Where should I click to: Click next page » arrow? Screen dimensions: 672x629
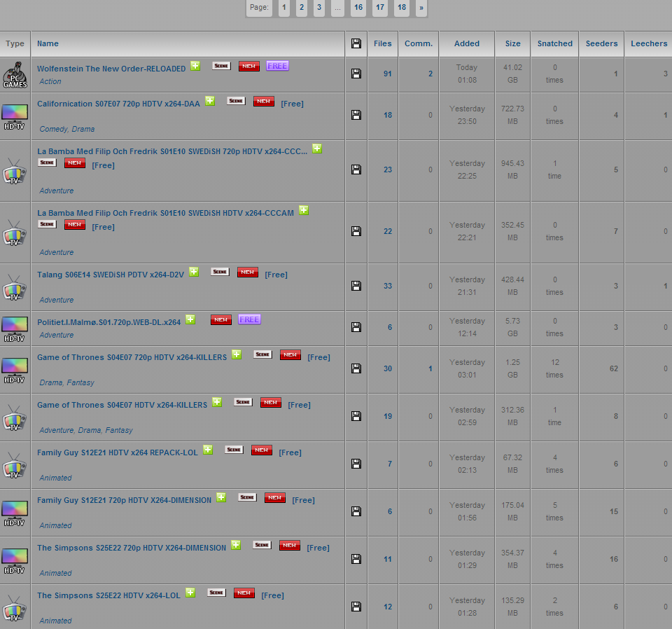point(421,7)
